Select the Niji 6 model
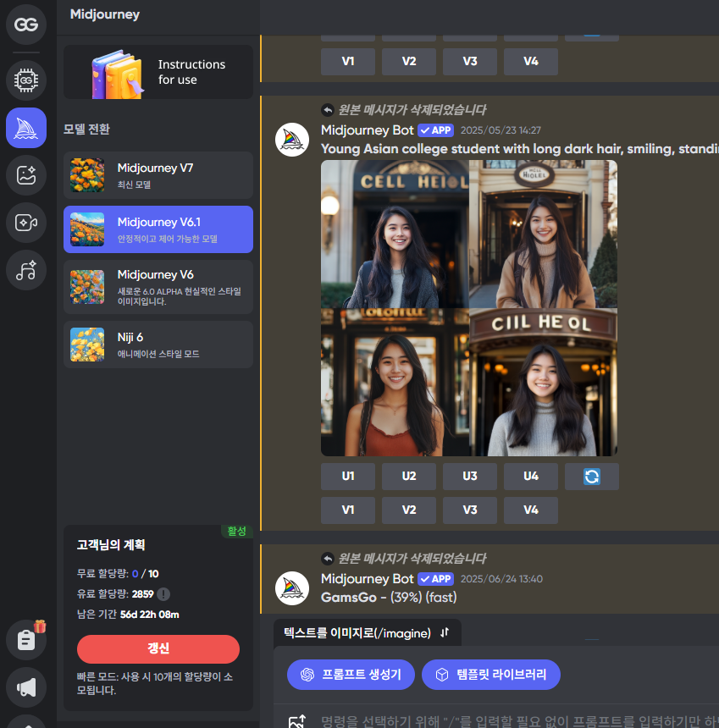 [158, 345]
